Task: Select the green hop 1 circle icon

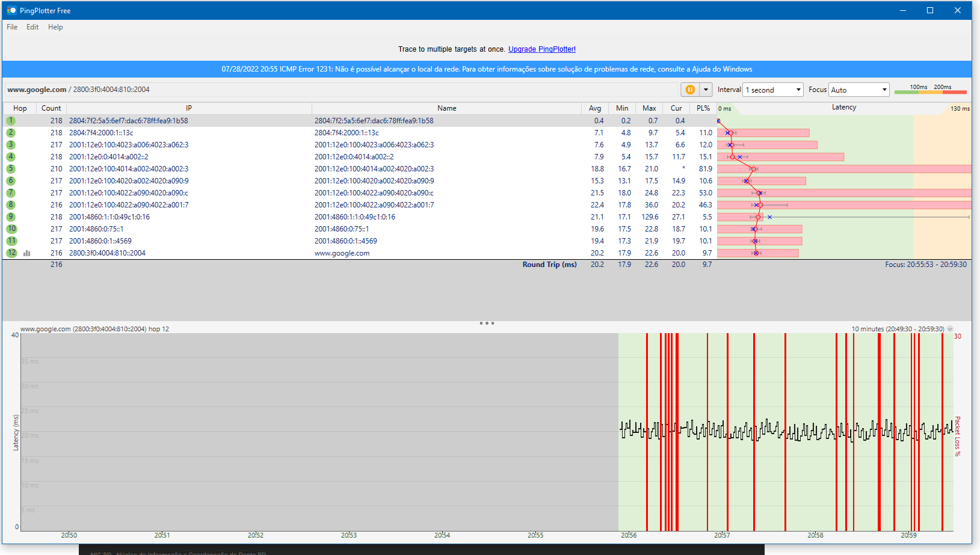Action: coord(11,121)
